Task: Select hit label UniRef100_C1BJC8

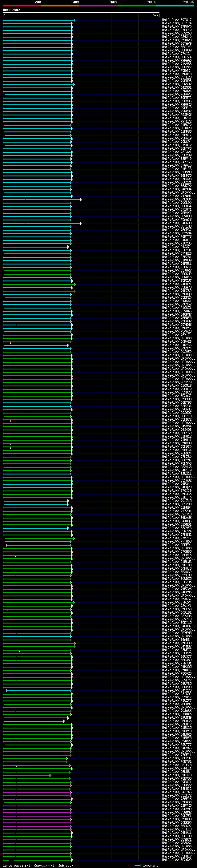Action: [x=177, y=775]
